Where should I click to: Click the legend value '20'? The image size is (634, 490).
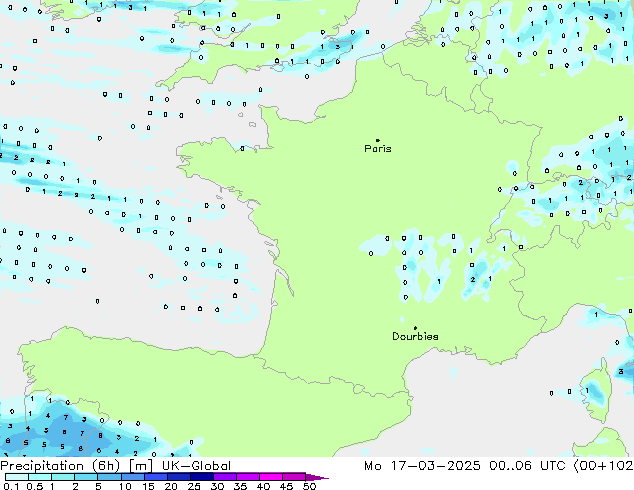171,486
